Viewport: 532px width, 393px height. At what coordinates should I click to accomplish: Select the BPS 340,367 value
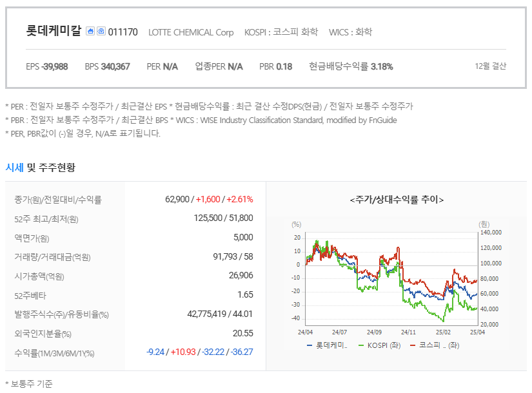pos(107,66)
